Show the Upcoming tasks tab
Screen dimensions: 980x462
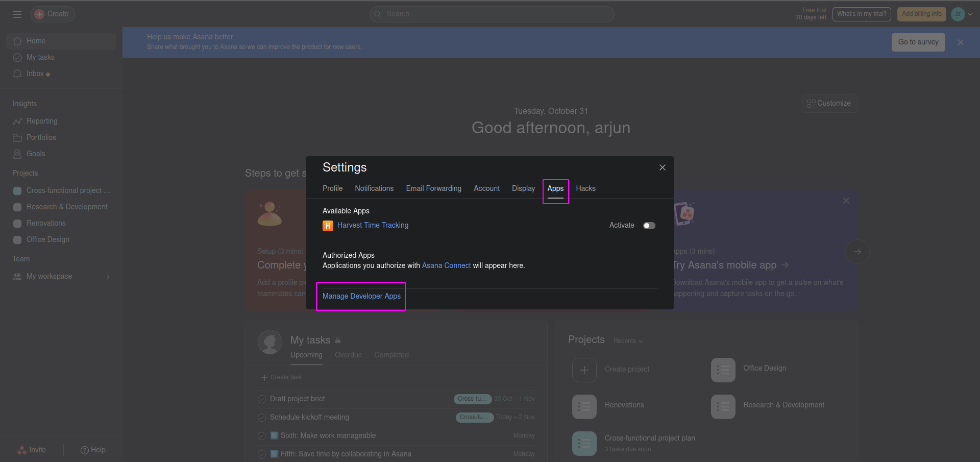(x=306, y=355)
